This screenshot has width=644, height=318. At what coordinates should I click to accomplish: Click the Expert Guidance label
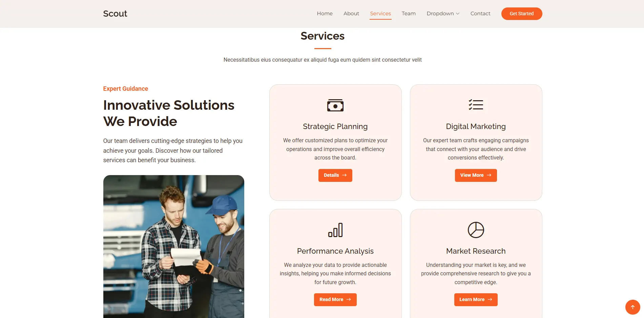(126, 89)
